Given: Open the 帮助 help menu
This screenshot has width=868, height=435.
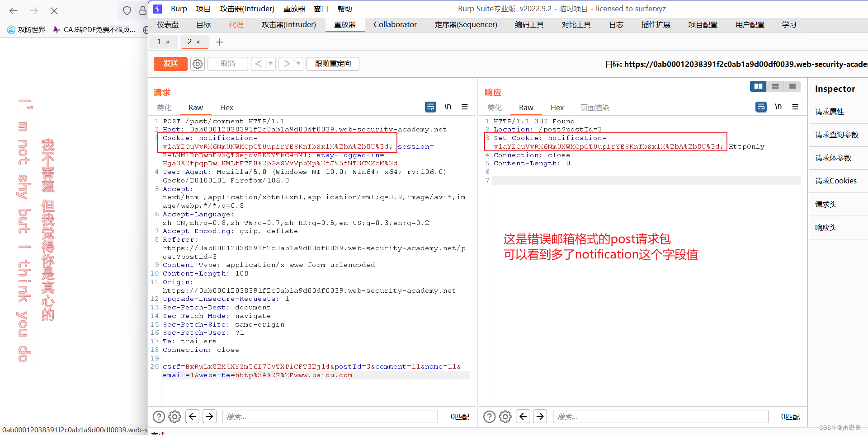Looking at the screenshot, I should point(345,9).
